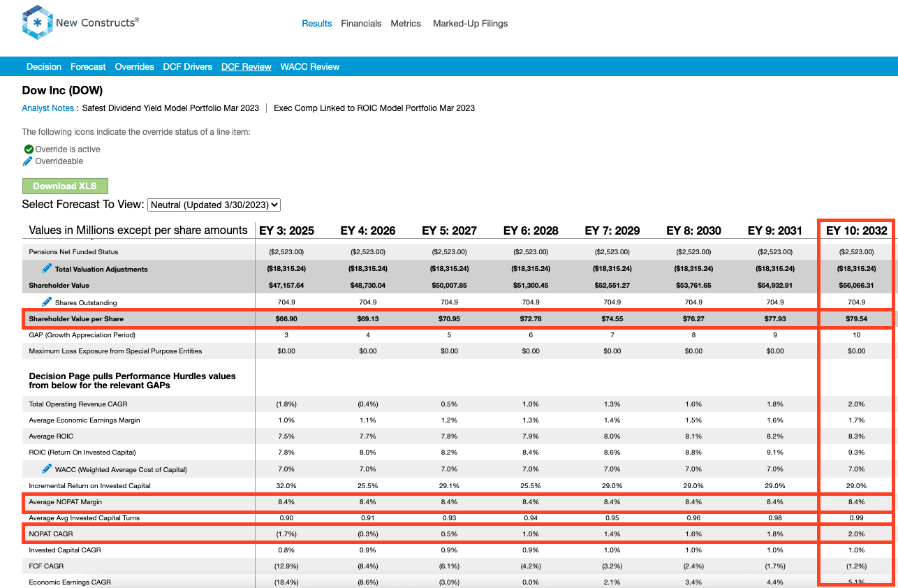Open Marked-Up Filings menu
This screenshot has height=588, width=898.
[x=470, y=24]
